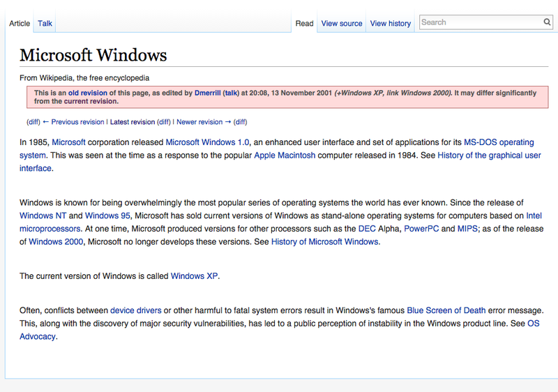Open the Microsoft Windows 1.0 link
Viewport: 558px width, 392px height.
click(207, 142)
